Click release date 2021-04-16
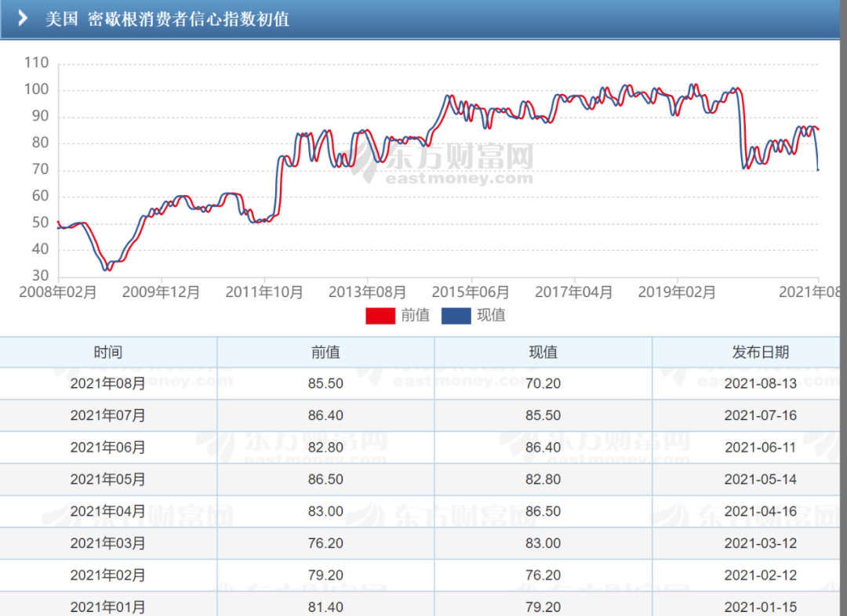 tap(761, 511)
